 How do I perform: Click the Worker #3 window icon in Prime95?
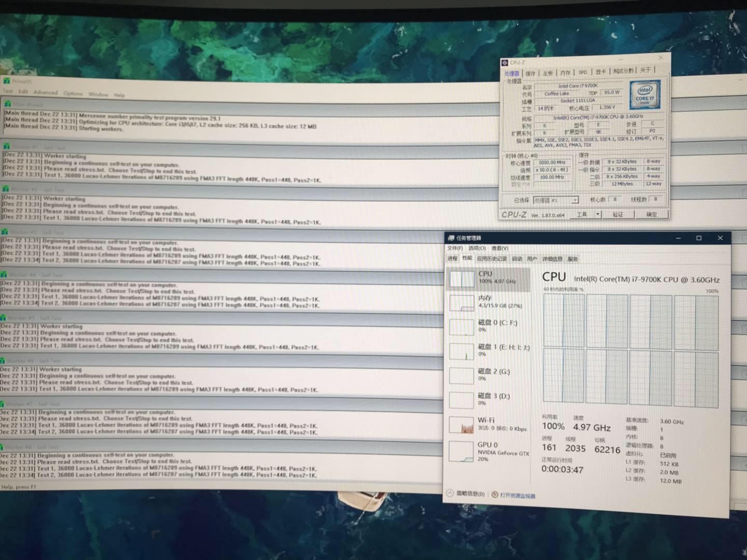pos(4,232)
